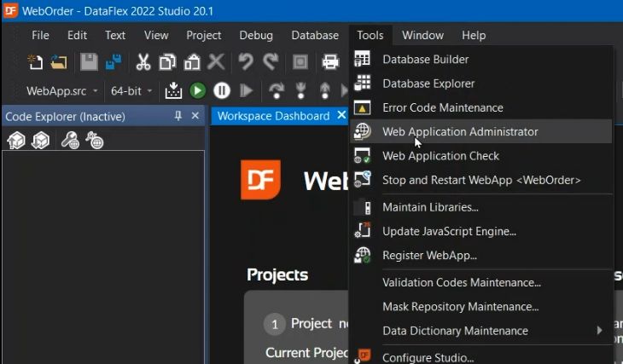Click the New file toolbar icon
This screenshot has height=364, width=623.
35,62
